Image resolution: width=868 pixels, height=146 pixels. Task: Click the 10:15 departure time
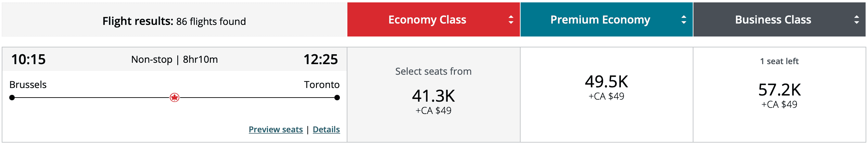click(28, 59)
